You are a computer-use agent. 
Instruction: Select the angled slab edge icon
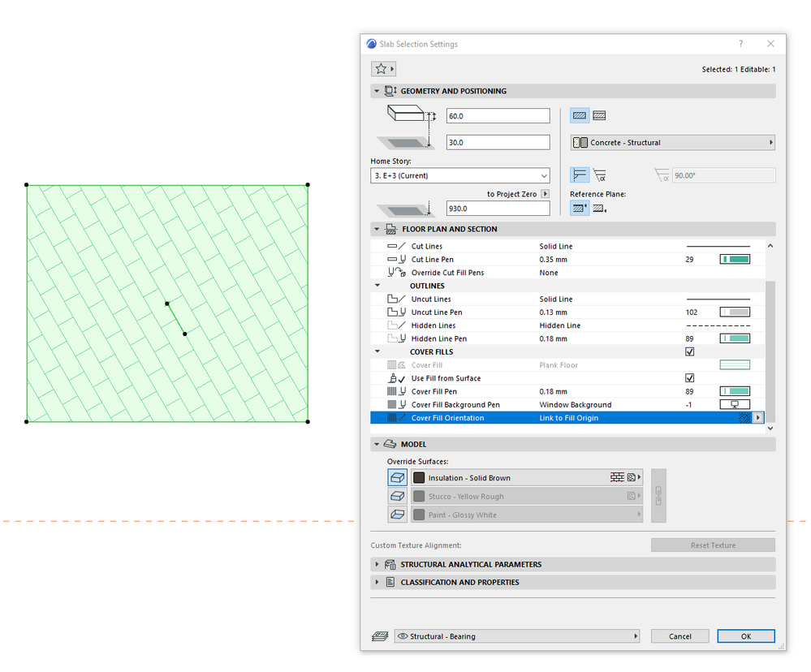(598, 174)
